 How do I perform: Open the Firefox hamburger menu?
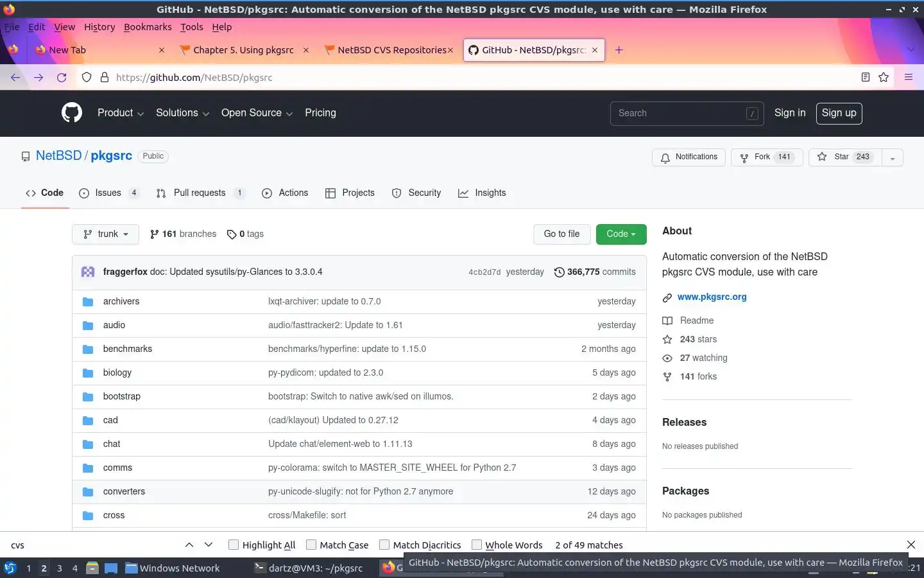coord(909,77)
